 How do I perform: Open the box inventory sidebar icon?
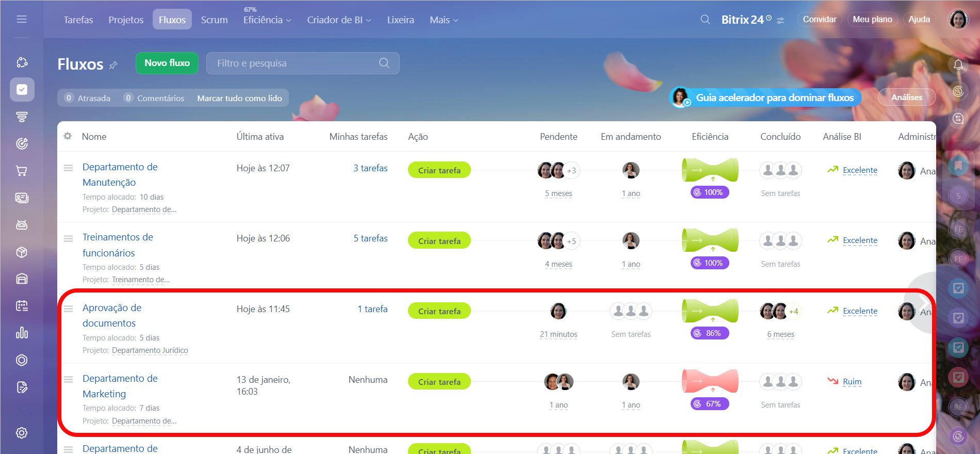coord(22,252)
